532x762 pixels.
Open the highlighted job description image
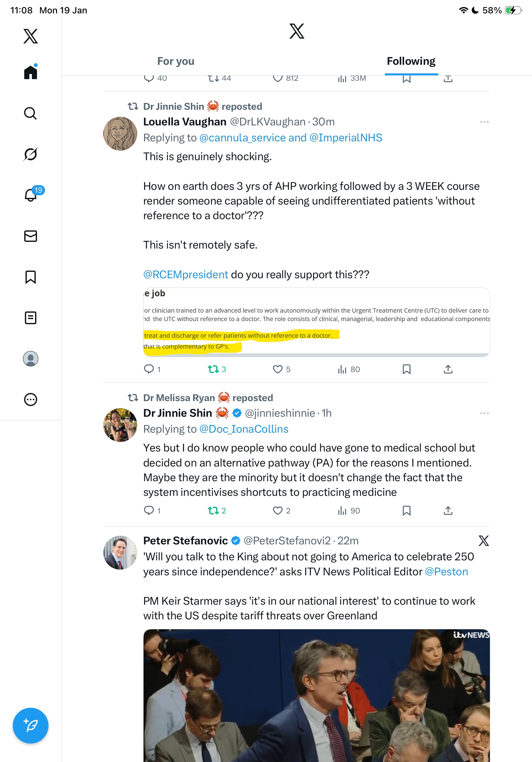click(316, 322)
